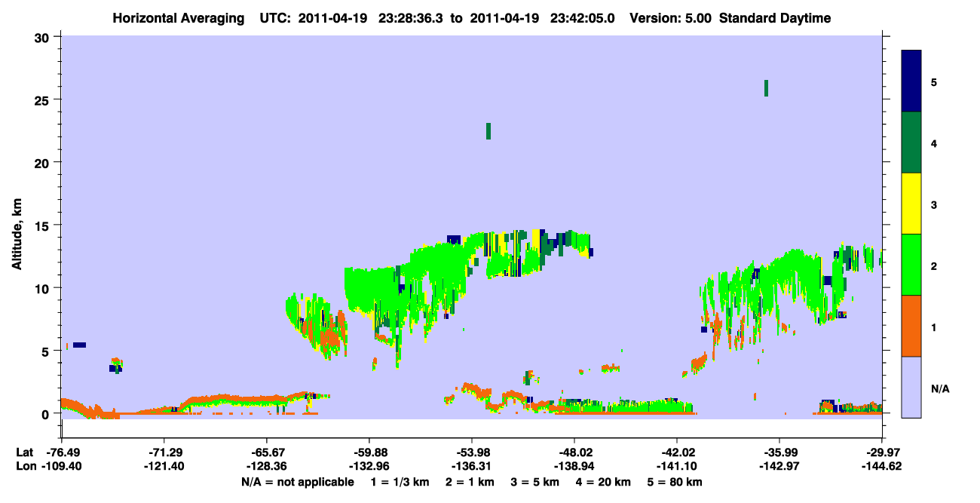The image size is (980, 503).
Task: Click the longitude value -128.36
Action: click(266, 467)
